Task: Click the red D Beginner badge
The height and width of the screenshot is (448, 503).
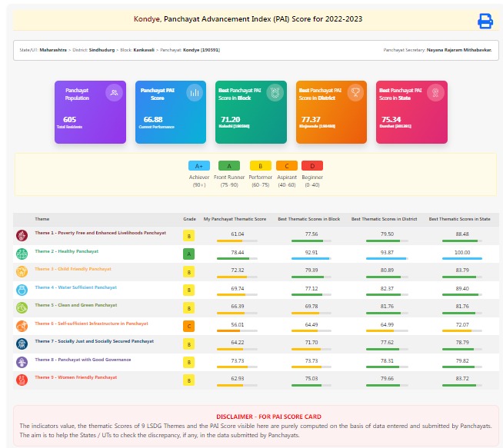Action: pyautogui.click(x=312, y=165)
